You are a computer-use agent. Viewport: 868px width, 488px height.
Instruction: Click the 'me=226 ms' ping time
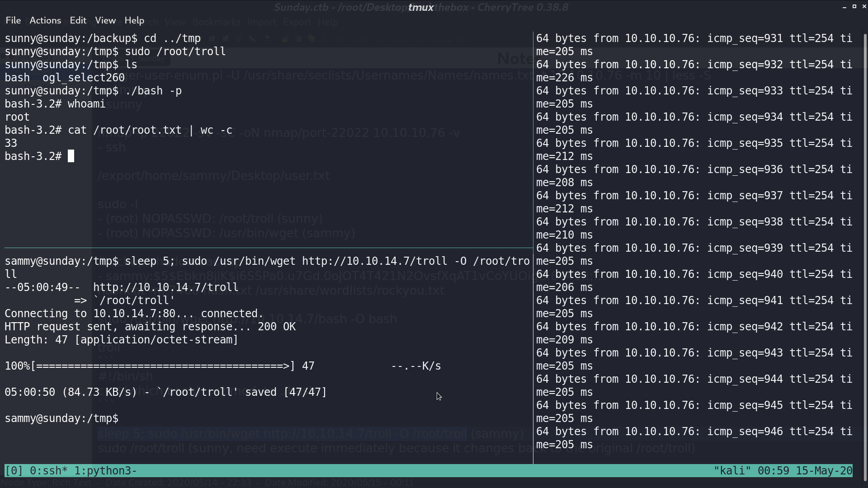565,78
